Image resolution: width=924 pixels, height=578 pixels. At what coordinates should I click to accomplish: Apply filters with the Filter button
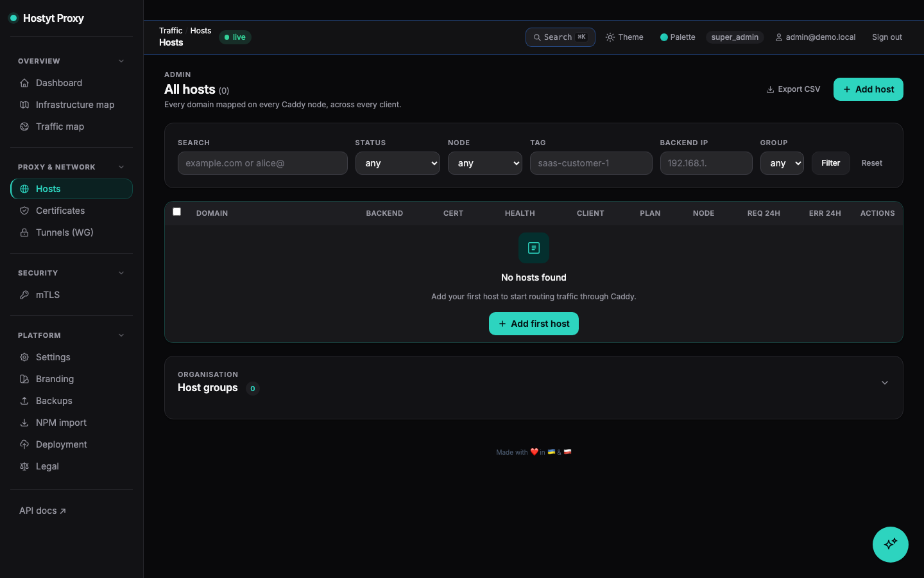click(x=830, y=163)
